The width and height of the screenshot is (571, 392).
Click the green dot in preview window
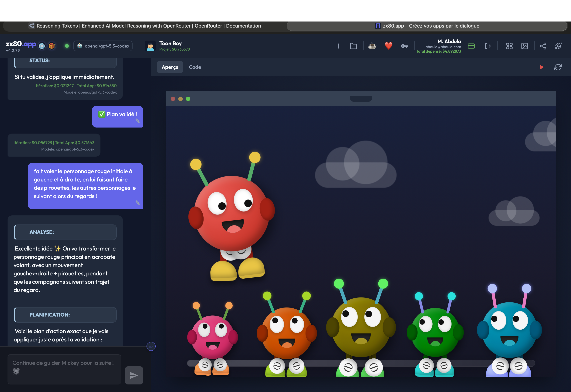pos(188,99)
